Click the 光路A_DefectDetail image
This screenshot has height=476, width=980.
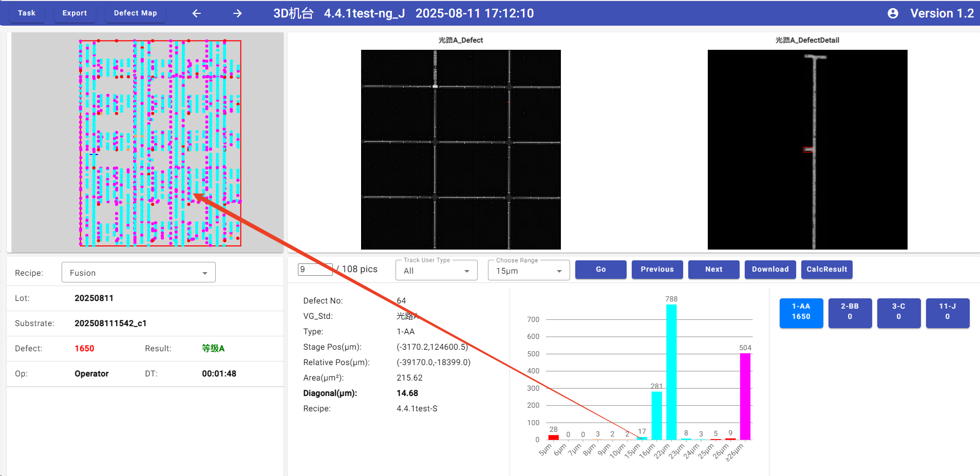click(807, 149)
